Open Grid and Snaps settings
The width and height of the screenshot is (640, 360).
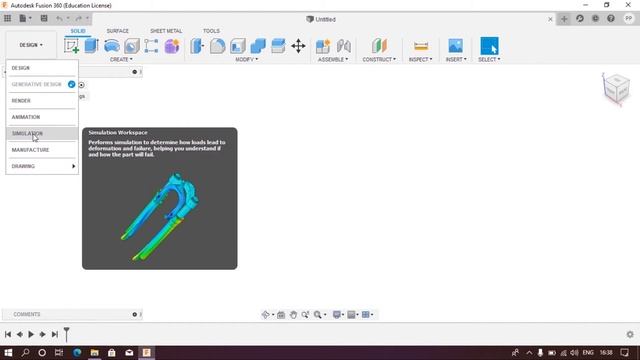[353, 315]
